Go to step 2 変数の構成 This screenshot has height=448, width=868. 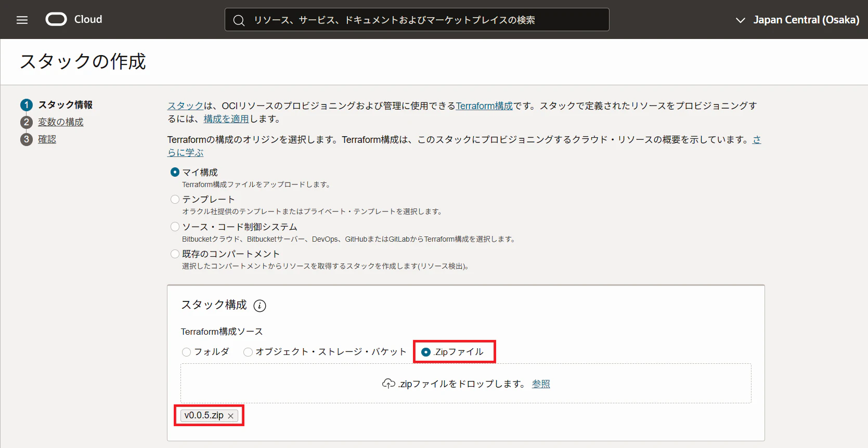pyautogui.click(x=60, y=122)
